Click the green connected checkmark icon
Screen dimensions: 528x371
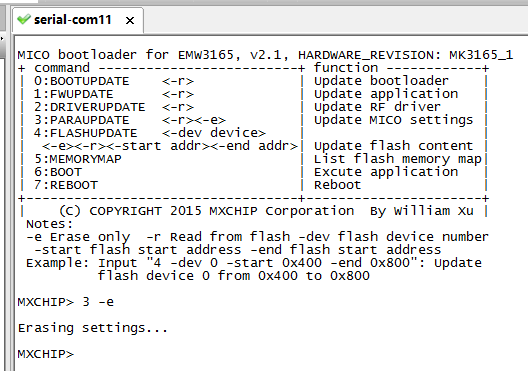click(x=24, y=20)
